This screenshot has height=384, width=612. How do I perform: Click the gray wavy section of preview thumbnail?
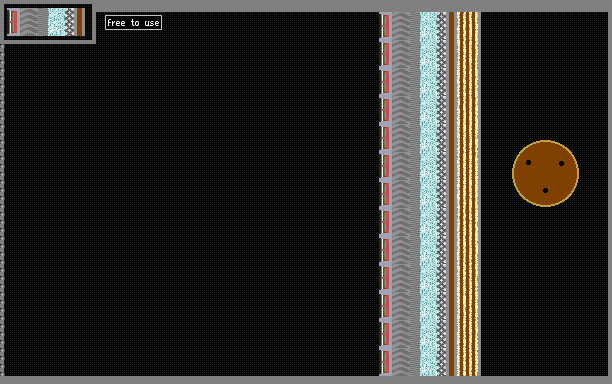point(34,22)
